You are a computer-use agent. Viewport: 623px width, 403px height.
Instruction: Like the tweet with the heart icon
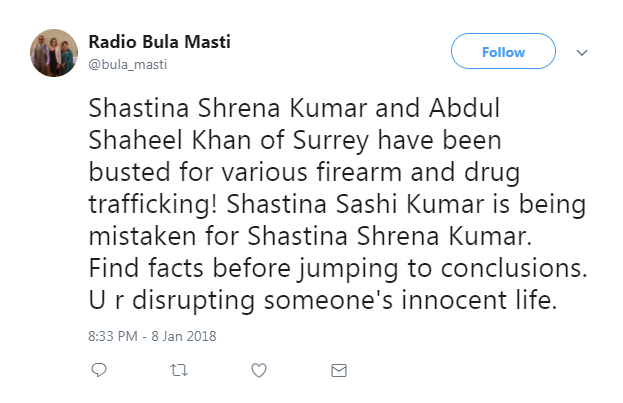point(259,371)
